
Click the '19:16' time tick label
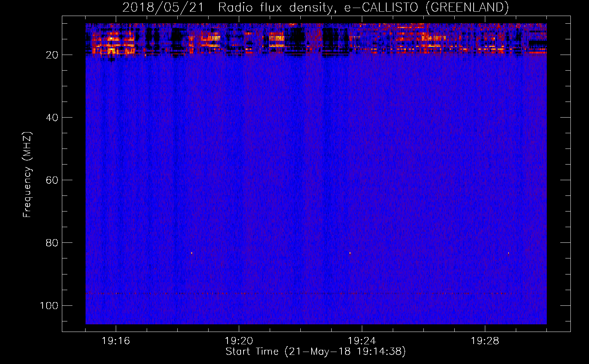[x=116, y=341]
